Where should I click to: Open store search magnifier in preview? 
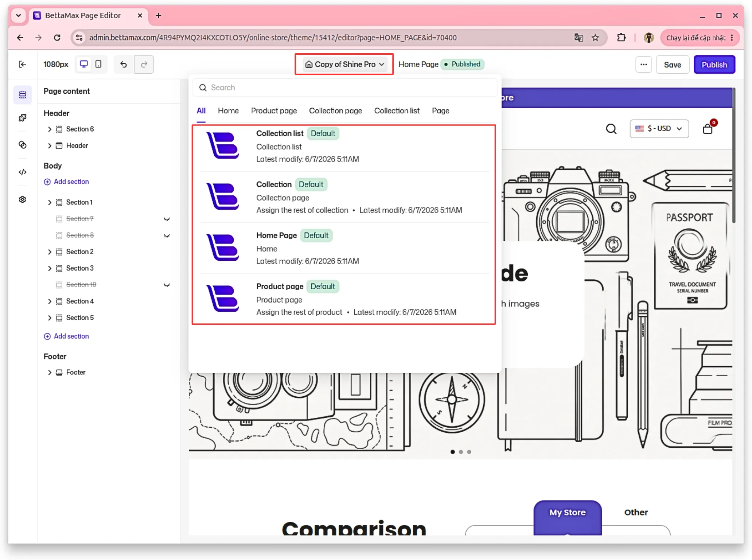click(x=611, y=129)
